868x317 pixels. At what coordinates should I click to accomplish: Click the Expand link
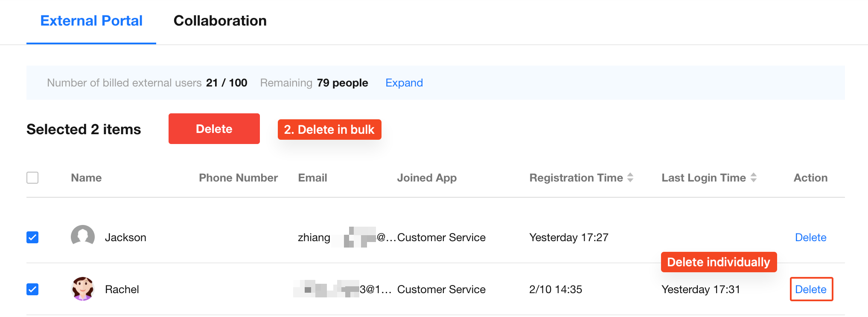coord(404,83)
